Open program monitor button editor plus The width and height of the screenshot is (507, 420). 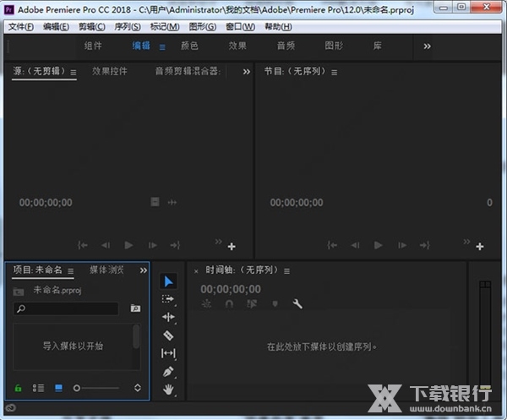480,247
